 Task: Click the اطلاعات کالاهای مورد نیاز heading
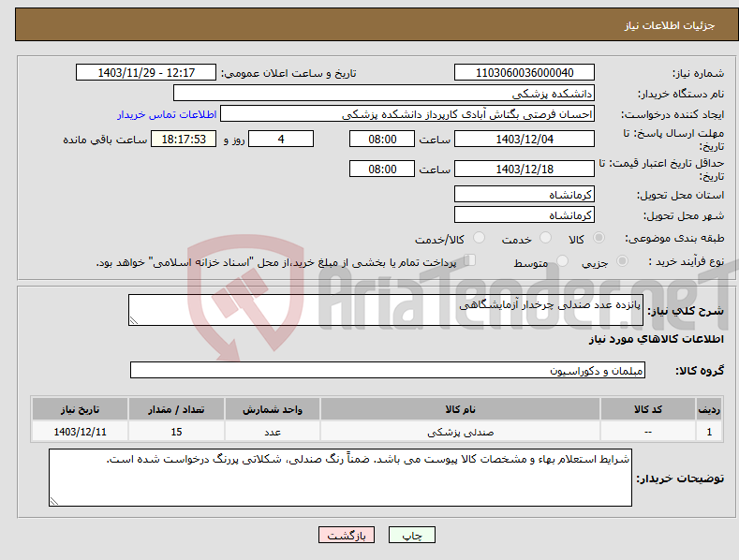point(656,339)
